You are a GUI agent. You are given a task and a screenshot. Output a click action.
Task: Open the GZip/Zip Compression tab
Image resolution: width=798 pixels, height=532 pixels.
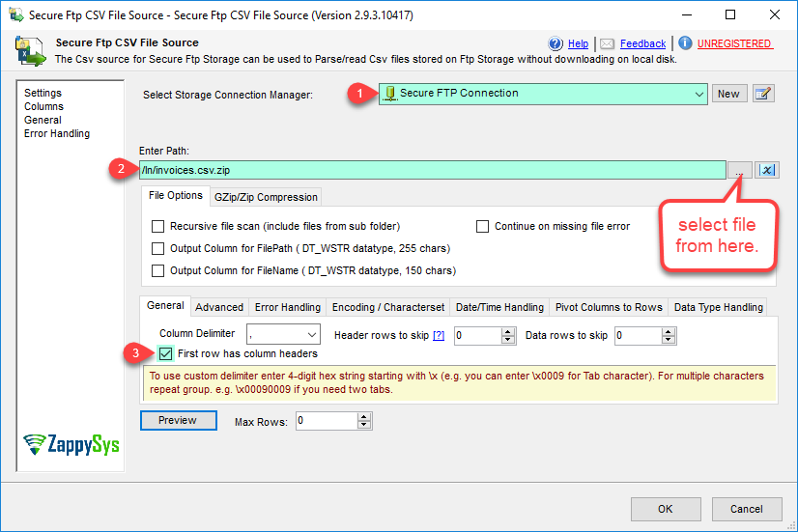point(266,197)
